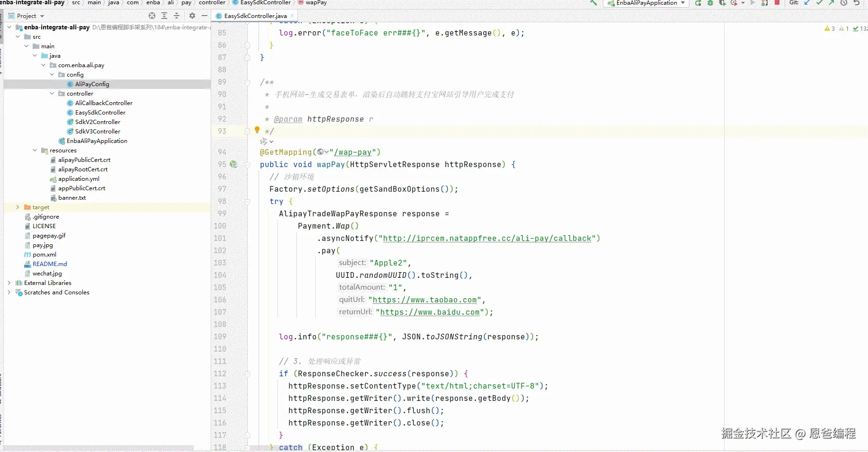868x452 pixels.
Task: Locate the opened file in the Project tree
Action: 152,16
